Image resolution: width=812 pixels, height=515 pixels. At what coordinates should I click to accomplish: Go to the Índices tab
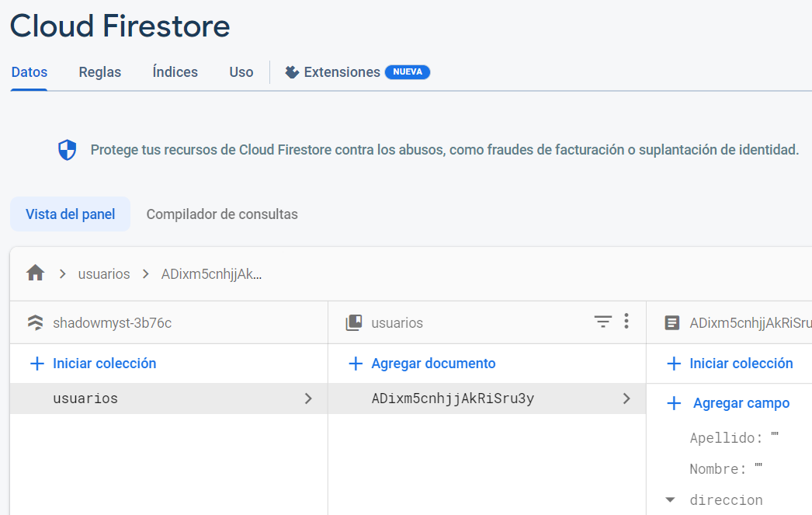coord(175,72)
